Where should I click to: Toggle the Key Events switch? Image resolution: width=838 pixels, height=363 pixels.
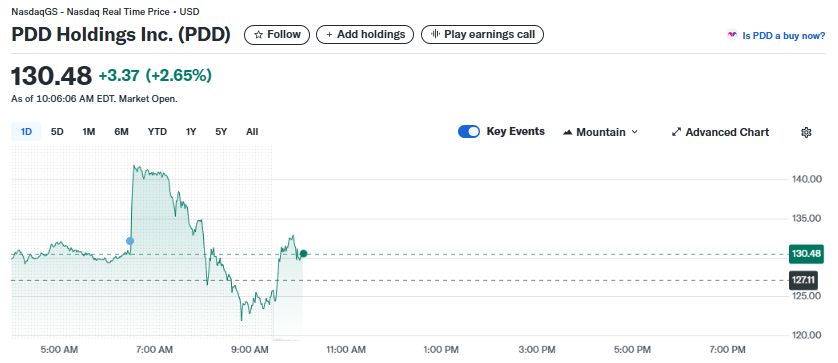(x=469, y=132)
